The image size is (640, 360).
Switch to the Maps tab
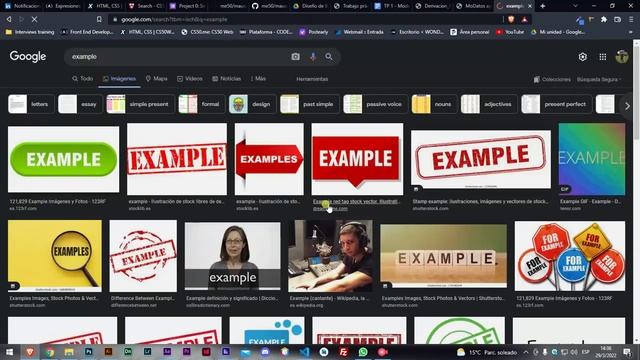pos(157,79)
